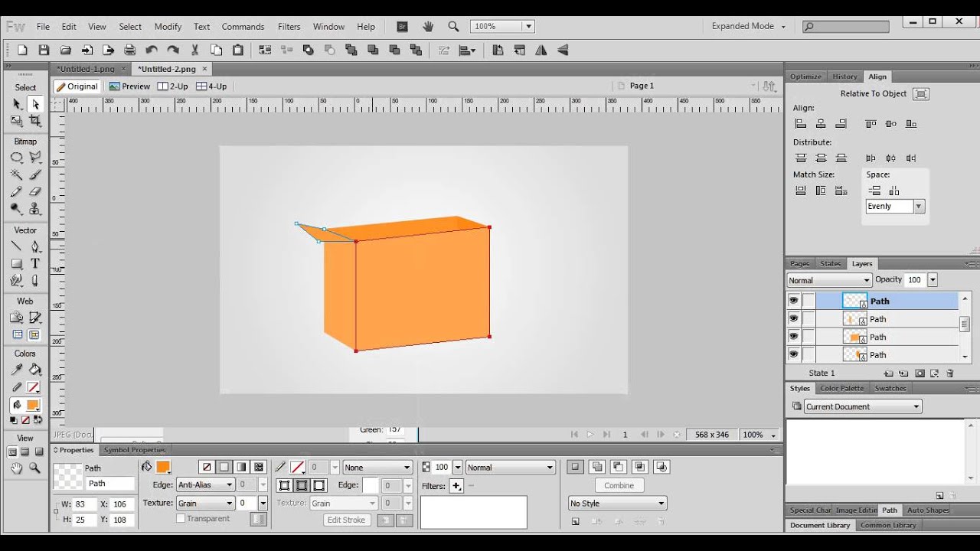Click the Undo arrow in the toolbar
980x551 pixels.
point(152,51)
